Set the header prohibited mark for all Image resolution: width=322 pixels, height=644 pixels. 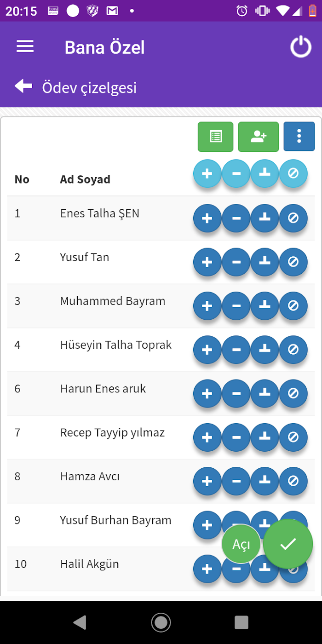click(293, 173)
